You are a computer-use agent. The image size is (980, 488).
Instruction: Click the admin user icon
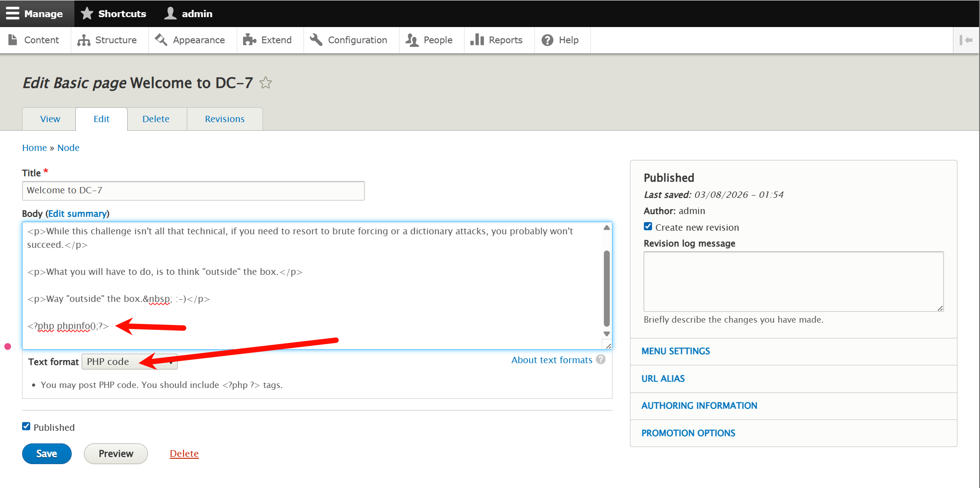(170, 14)
